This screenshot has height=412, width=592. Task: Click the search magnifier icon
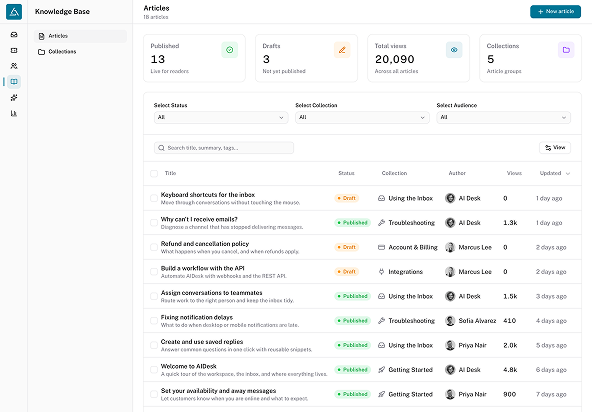click(162, 148)
